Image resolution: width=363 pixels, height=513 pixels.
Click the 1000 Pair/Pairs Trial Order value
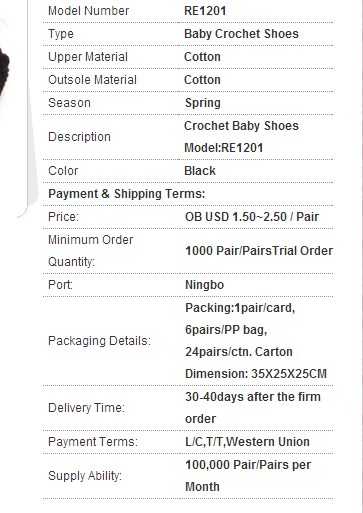pos(259,251)
